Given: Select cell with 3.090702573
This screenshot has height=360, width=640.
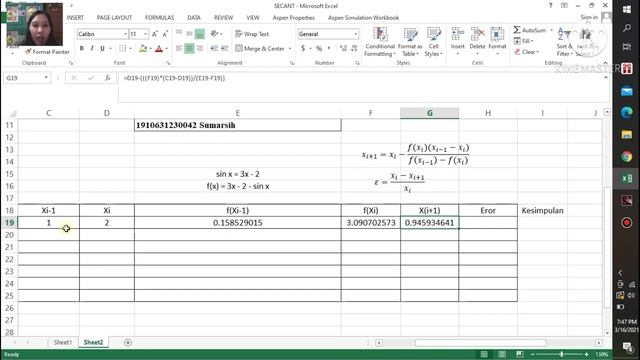Looking at the screenshot, I should click(371, 223).
